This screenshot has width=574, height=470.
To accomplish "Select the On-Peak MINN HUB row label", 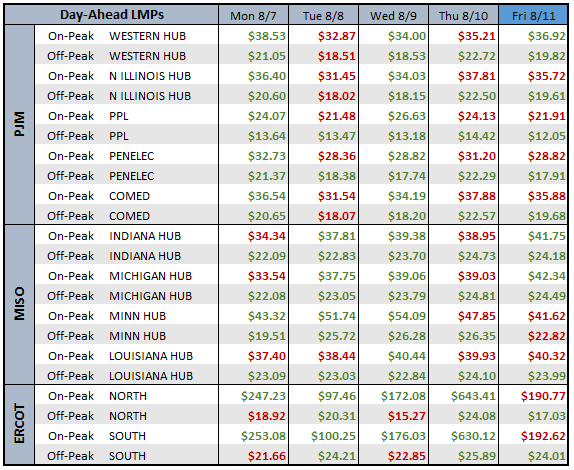I will [x=107, y=316].
